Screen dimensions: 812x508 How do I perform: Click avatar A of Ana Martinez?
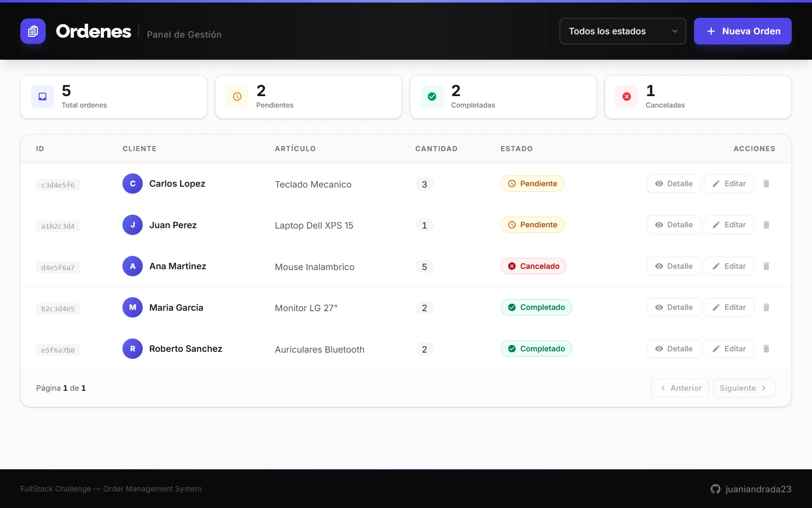[x=132, y=266]
